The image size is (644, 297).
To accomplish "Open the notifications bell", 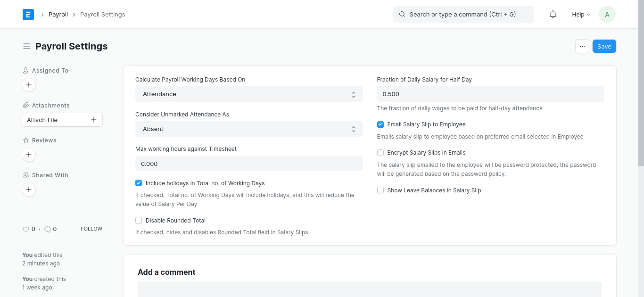I will point(553,15).
